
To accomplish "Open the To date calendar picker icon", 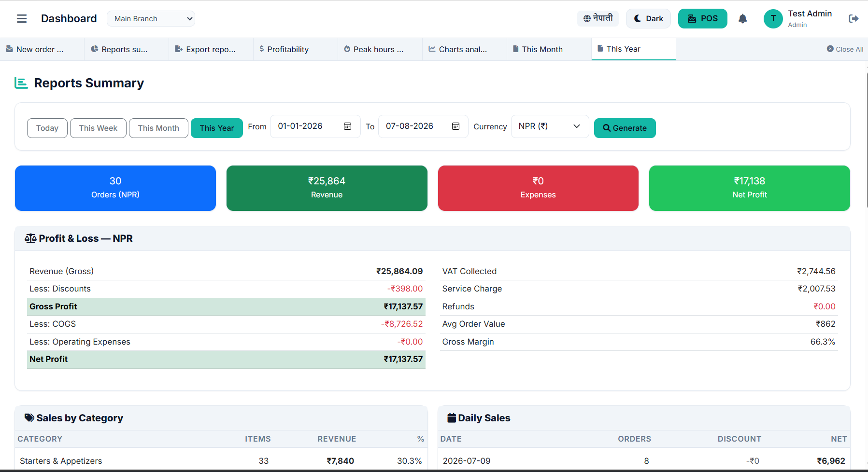I will 455,126.
